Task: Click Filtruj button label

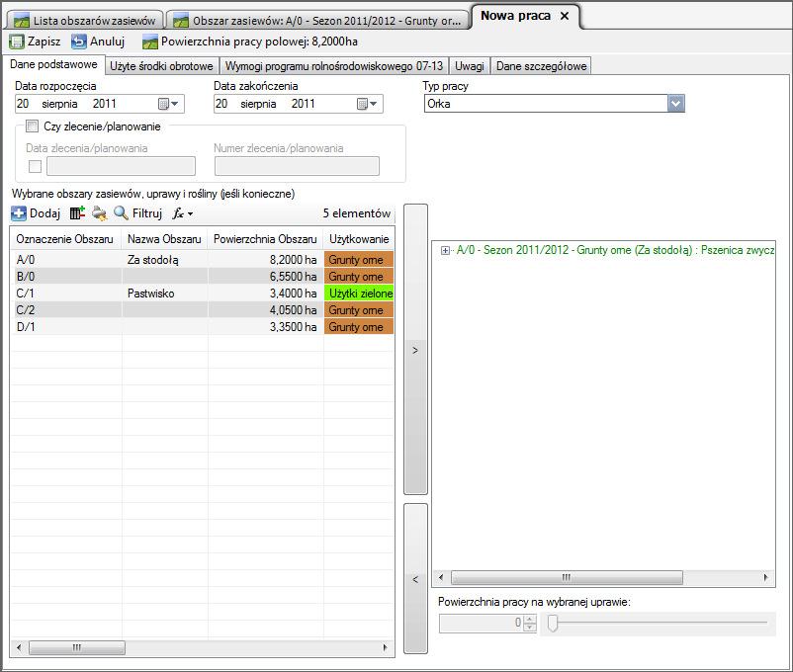Action: coord(147,213)
